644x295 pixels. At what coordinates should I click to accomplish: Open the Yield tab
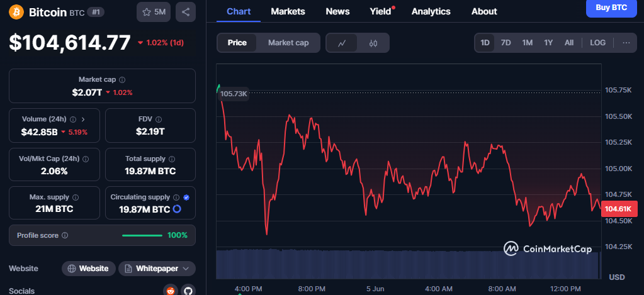tap(381, 11)
